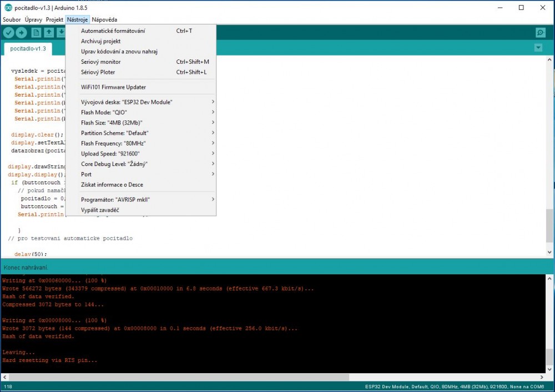
Task: Select Automatické formátování from the menu
Action: pos(113,31)
